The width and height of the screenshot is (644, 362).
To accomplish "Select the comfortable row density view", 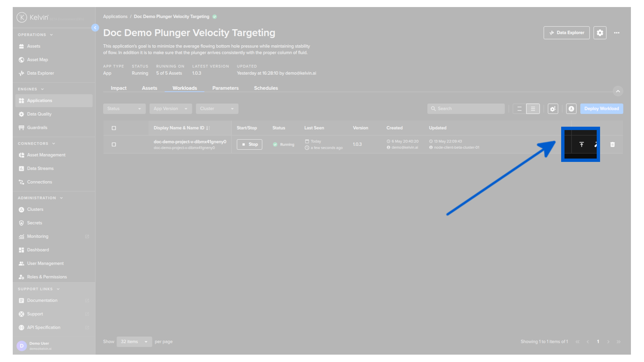I will (533, 109).
